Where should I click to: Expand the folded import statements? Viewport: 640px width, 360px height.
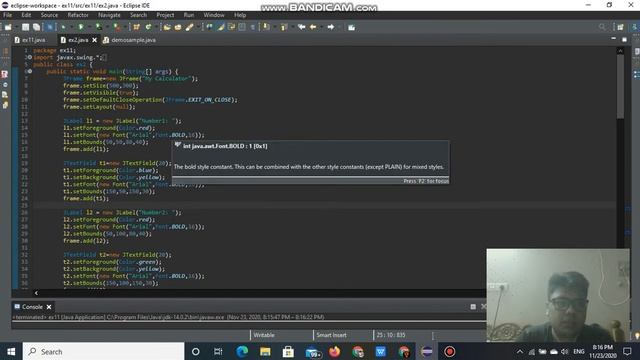pos(30,57)
